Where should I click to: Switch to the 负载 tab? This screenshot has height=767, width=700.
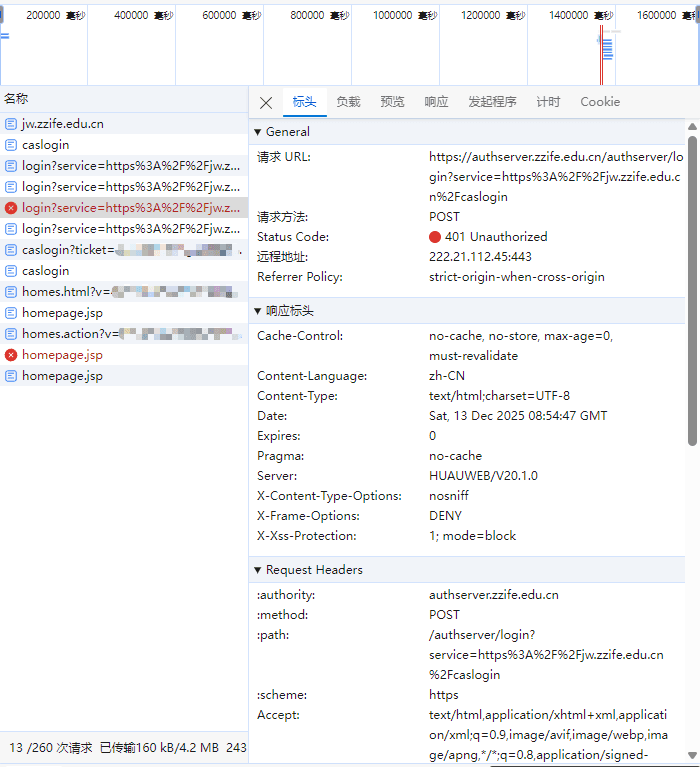coord(348,102)
